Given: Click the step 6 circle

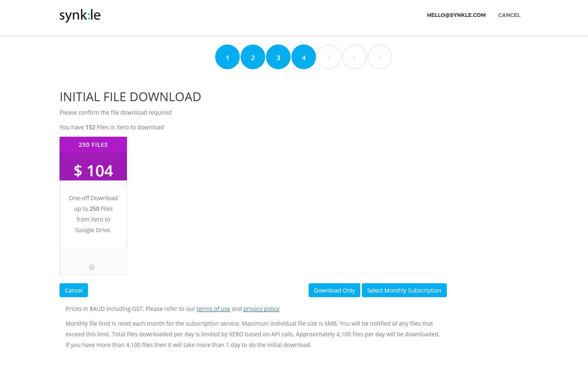Looking at the screenshot, I should (354, 57).
